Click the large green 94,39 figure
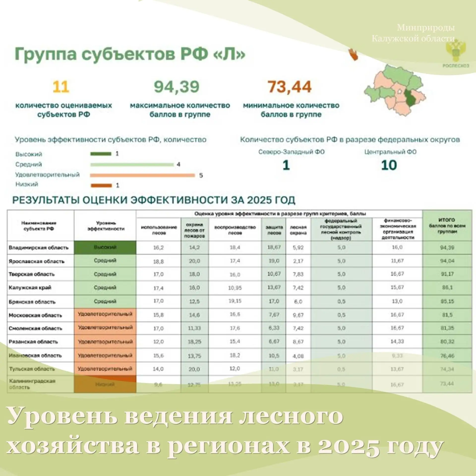The image size is (476, 476). coord(177,87)
